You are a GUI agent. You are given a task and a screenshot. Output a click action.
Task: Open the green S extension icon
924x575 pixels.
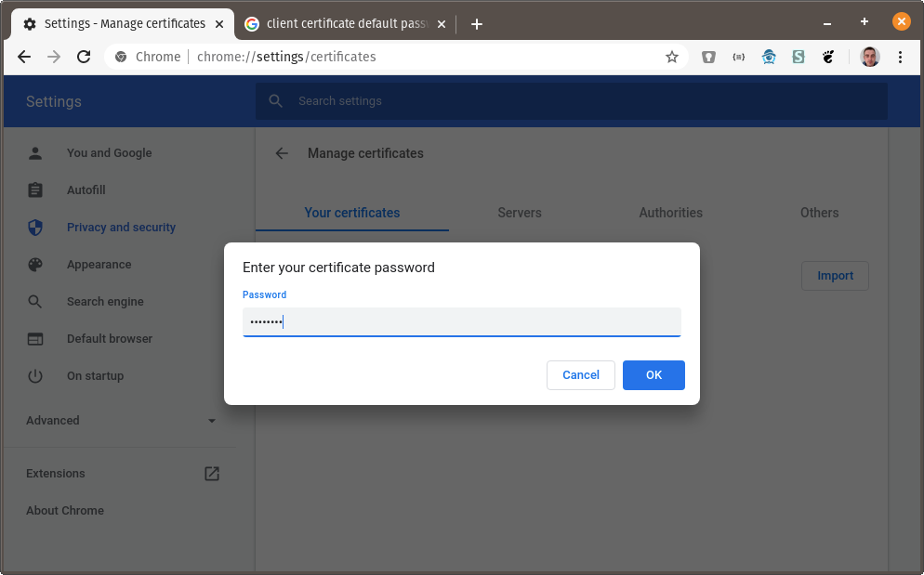[799, 57]
